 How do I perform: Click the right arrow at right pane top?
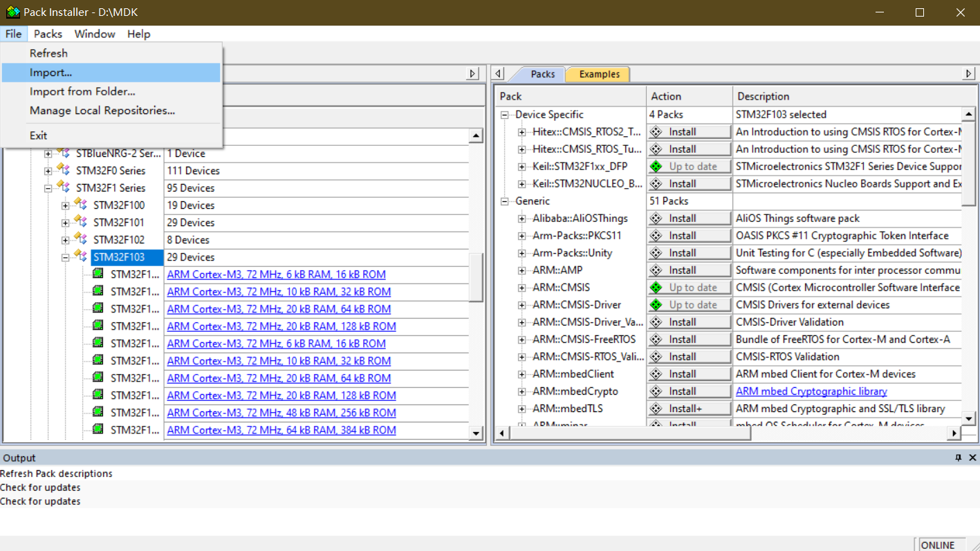pos(968,73)
